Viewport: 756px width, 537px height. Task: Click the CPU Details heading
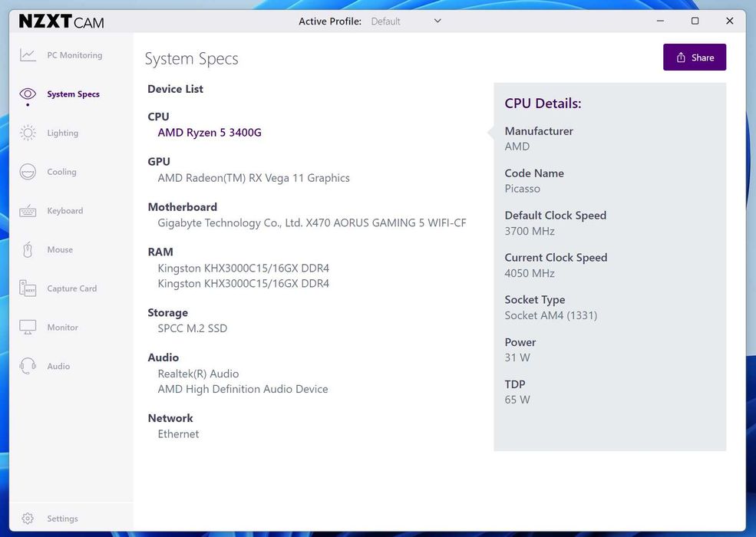point(543,103)
